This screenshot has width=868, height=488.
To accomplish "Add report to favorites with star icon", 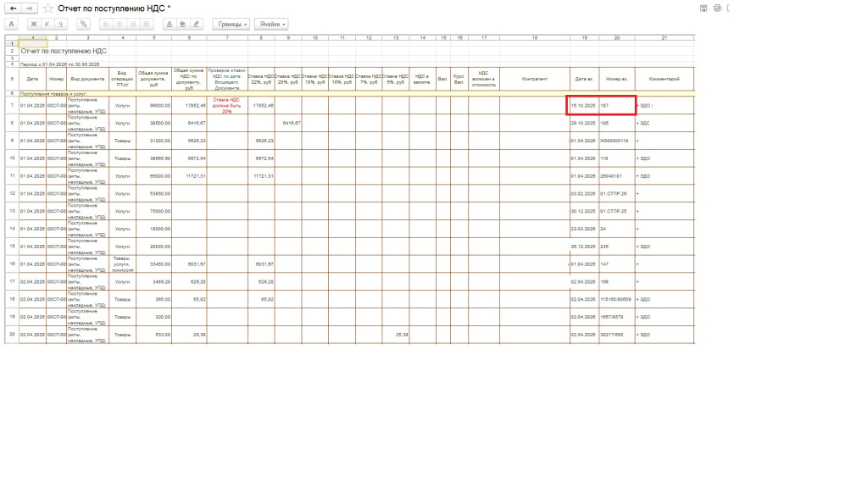I will coord(48,8).
